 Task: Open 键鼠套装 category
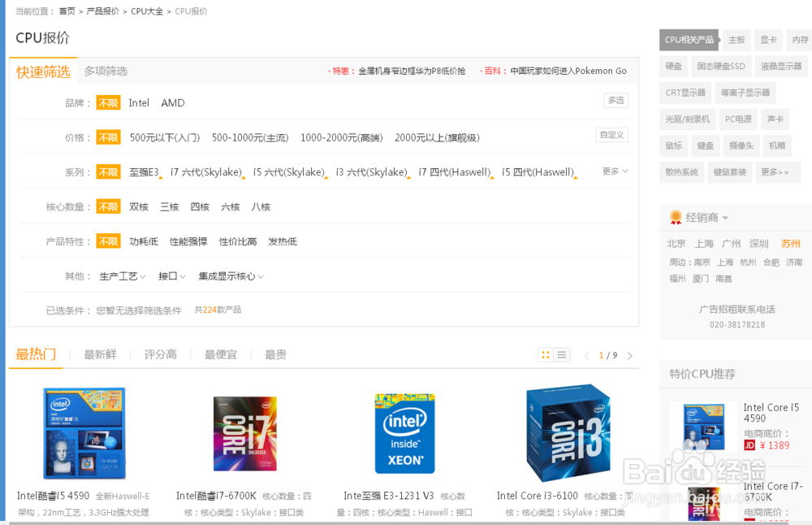coord(730,172)
